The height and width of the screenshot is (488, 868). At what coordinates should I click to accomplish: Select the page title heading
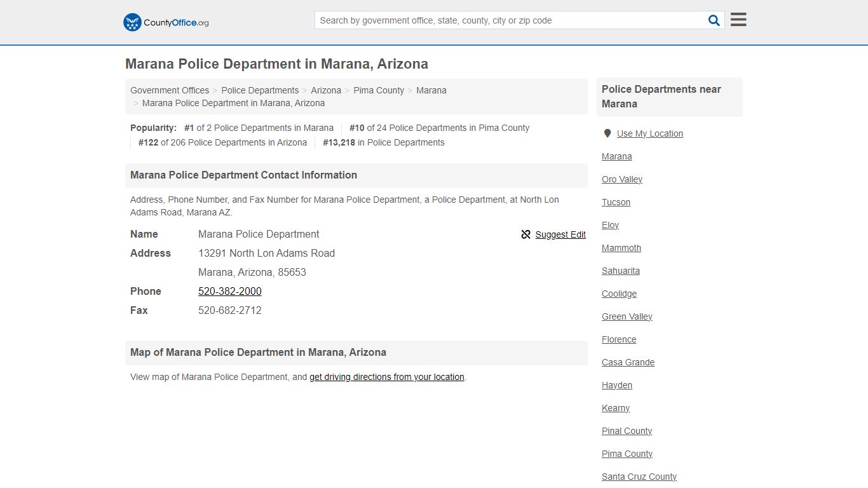[x=276, y=64]
